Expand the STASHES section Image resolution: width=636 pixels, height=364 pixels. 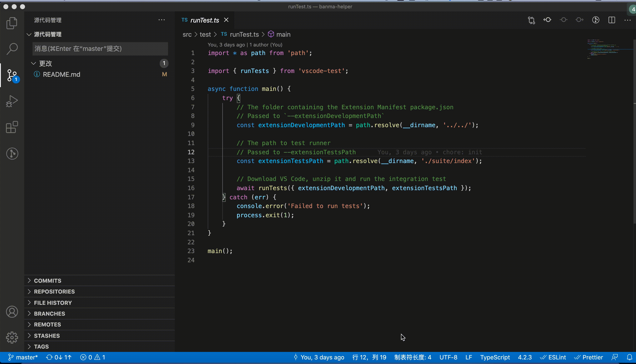tap(99, 335)
